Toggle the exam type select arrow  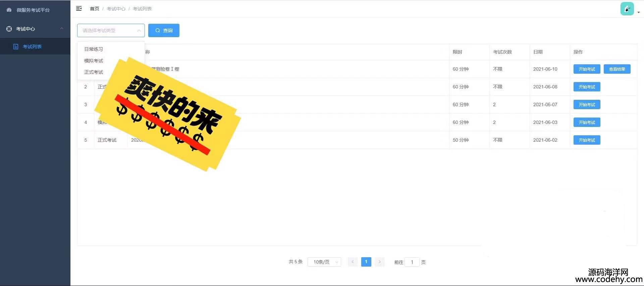[139, 30]
